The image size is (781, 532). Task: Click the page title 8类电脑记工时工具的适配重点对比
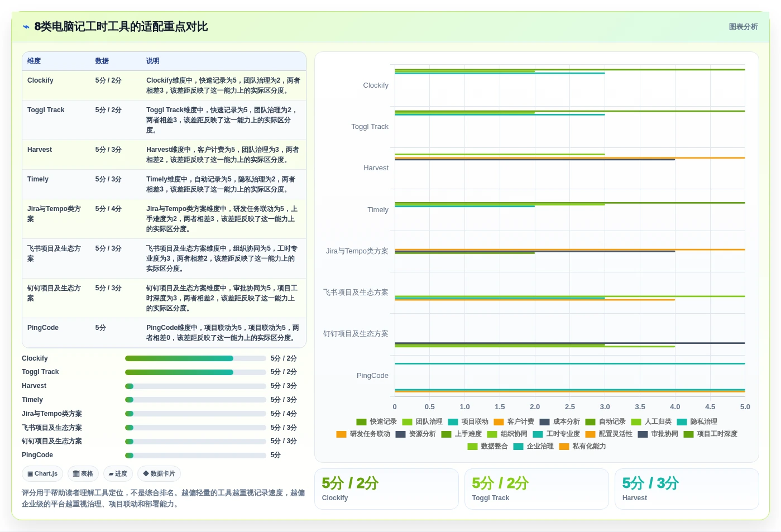tap(121, 27)
